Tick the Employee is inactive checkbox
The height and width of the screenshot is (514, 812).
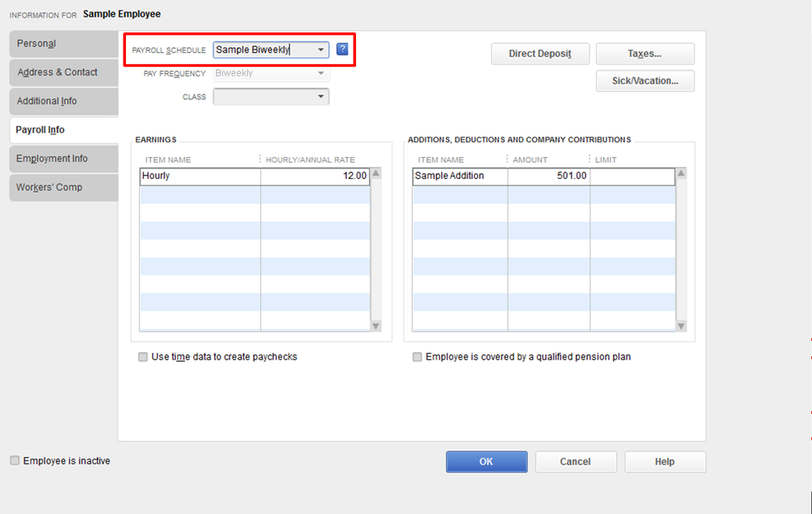15,460
